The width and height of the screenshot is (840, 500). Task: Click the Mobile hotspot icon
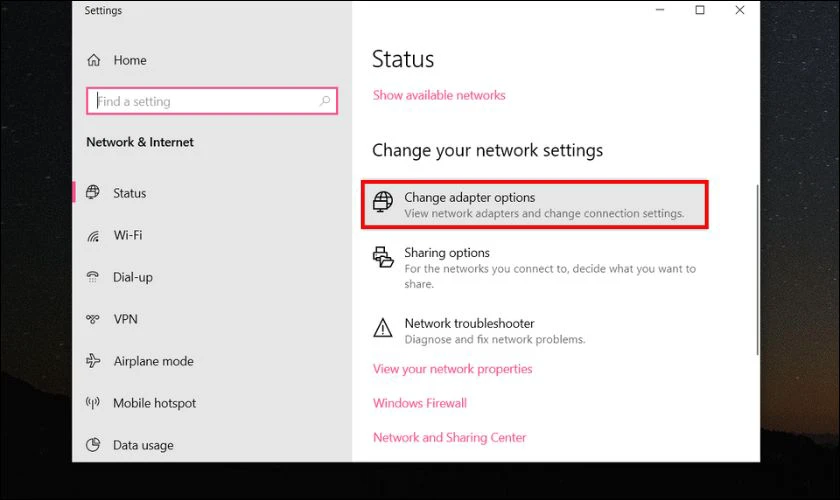click(94, 404)
